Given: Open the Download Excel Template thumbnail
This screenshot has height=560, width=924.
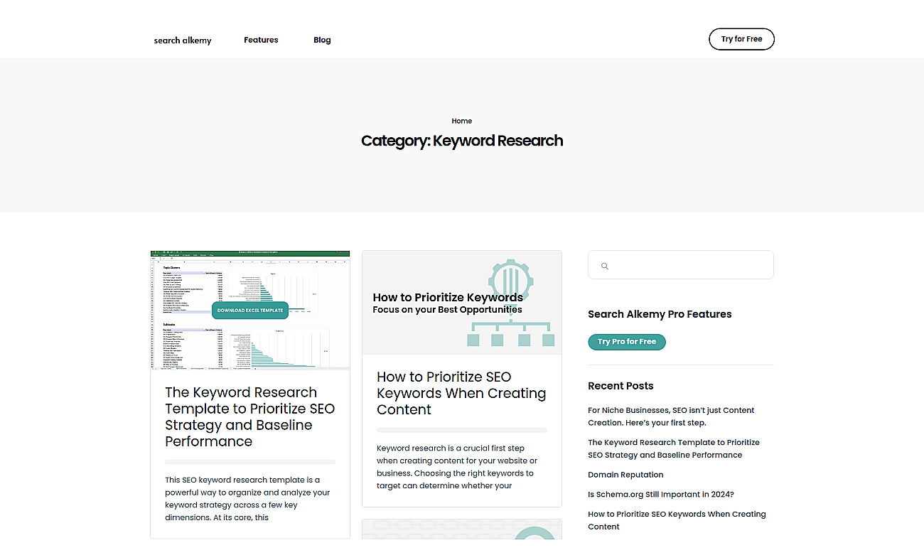Looking at the screenshot, I should [x=250, y=310].
